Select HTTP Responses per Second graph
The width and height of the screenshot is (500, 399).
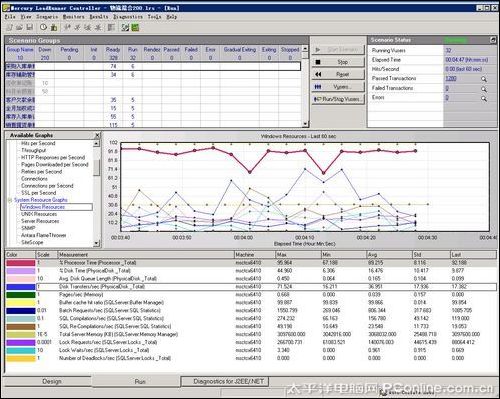click(53, 157)
